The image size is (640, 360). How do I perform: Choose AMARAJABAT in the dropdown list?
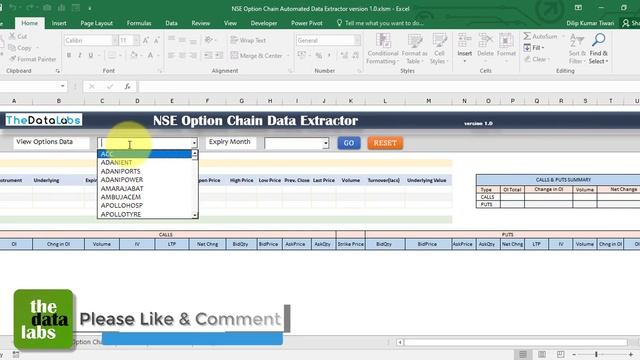(144, 188)
